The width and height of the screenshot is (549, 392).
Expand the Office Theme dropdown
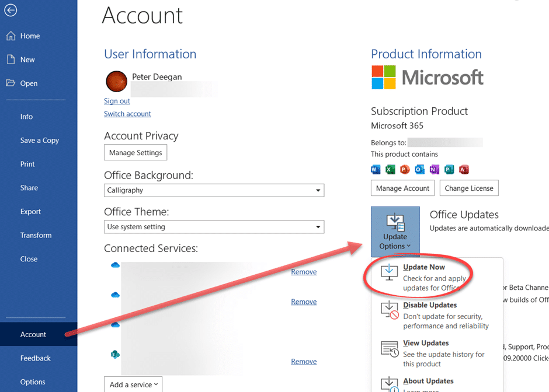tap(318, 227)
